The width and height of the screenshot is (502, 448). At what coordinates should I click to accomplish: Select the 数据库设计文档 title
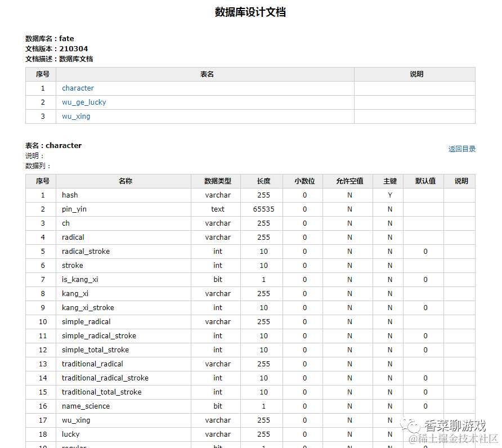[250, 12]
